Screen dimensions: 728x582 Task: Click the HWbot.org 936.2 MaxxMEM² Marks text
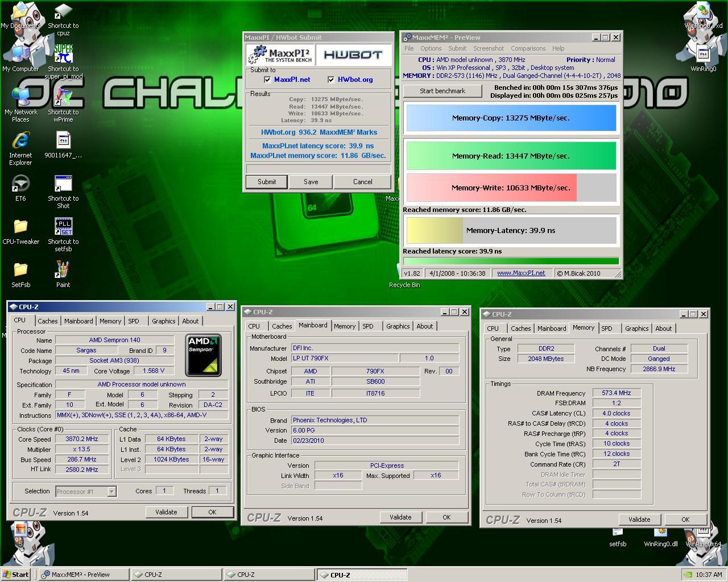click(x=319, y=132)
